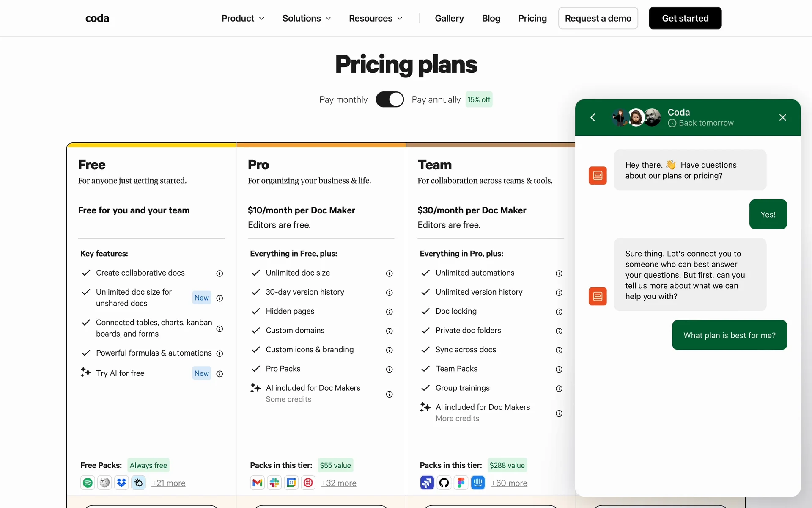
Task: Select the Pay annually billing option
Action: [436, 99]
